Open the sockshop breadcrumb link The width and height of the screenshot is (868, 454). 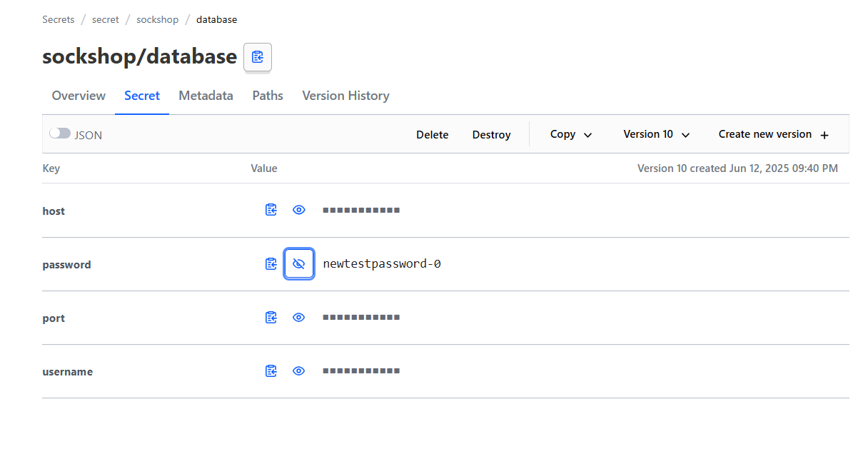158,19
